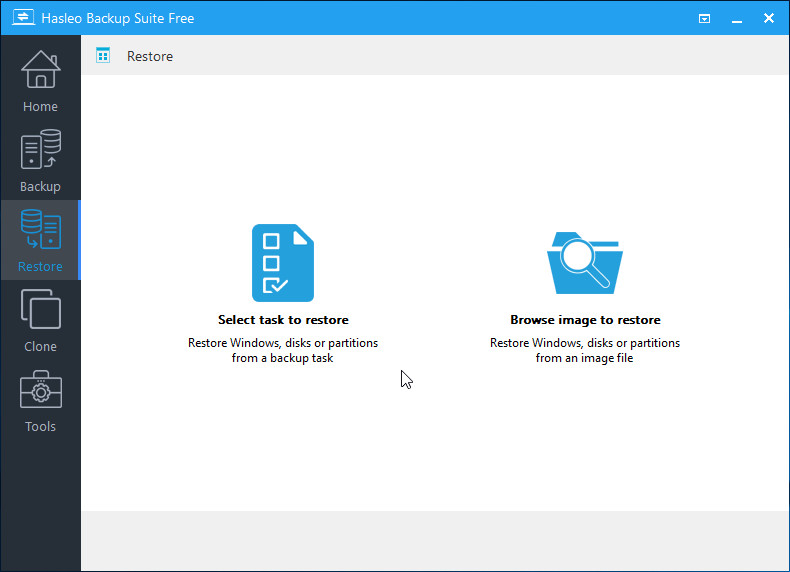Open Clone using the overlapping squares icon
This screenshot has height=572, width=790.
point(40,310)
